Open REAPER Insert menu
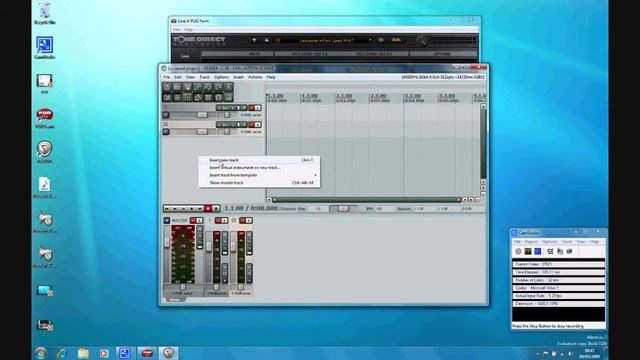 coord(238,77)
